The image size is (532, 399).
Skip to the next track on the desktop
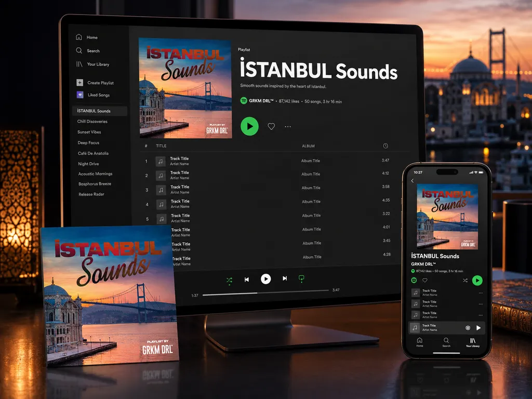point(285,278)
